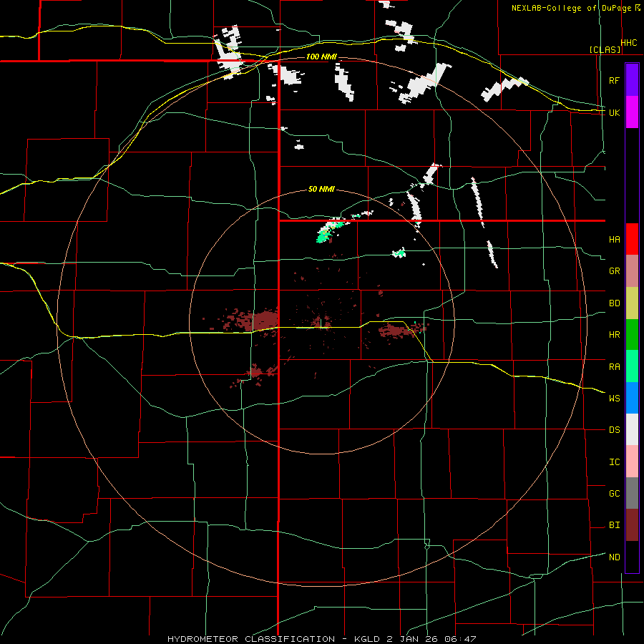The width and height of the screenshot is (644, 644).
Task: Click the HR green legend swatch
Action: tap(632, 334)
